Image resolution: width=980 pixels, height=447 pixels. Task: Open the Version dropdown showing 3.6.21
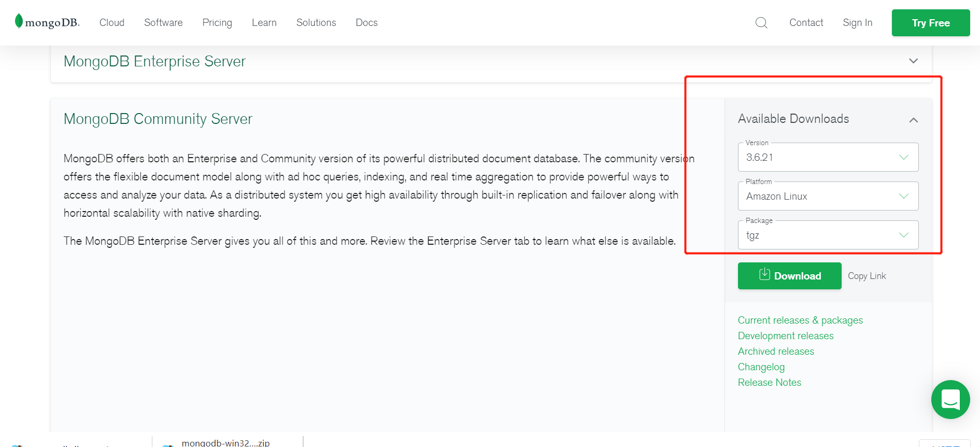click(x=828, y=157)
